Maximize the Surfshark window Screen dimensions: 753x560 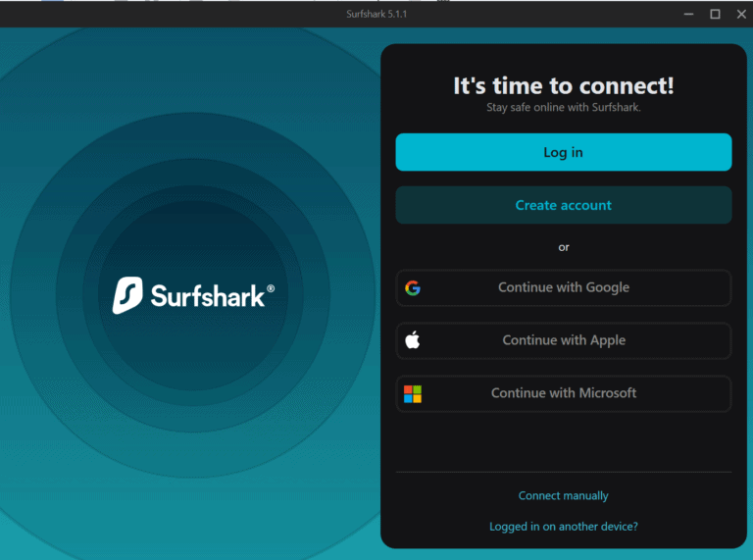[715, 14]
